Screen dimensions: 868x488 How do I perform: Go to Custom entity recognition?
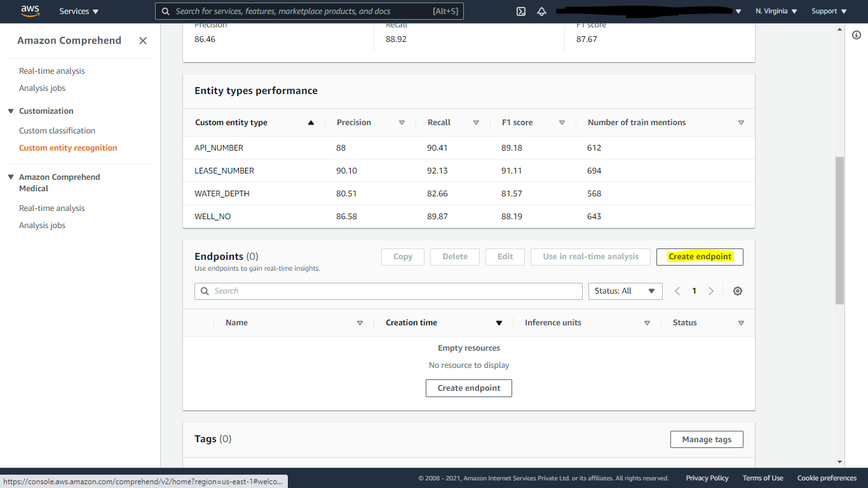68,148
